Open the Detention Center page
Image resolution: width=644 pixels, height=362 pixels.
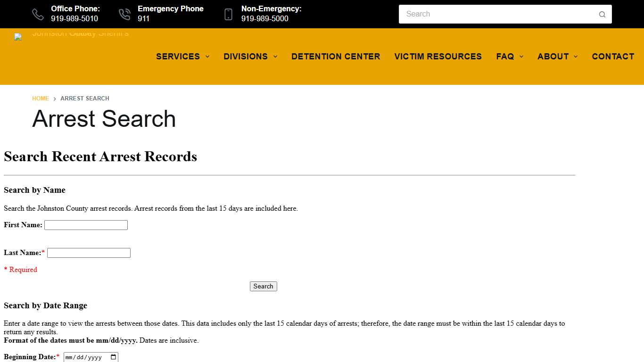click(x=335, y=57)
